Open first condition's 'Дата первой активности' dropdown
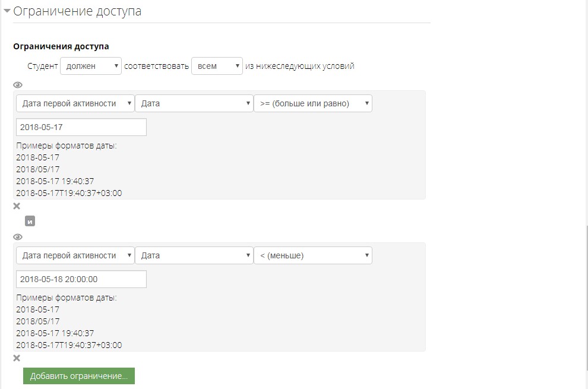This screenshot has height=389, width=588. tap(75, 103)
